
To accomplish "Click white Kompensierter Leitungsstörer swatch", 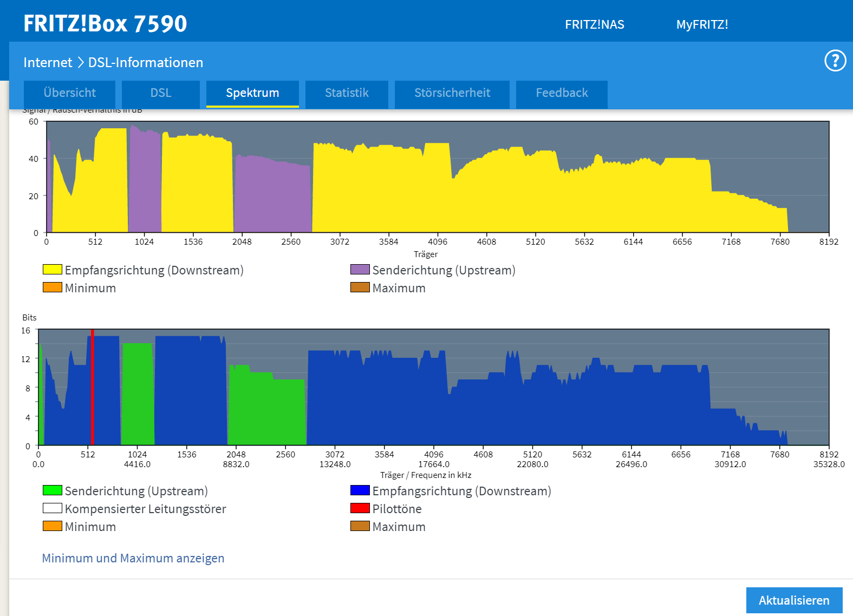I will click(53, 508).
